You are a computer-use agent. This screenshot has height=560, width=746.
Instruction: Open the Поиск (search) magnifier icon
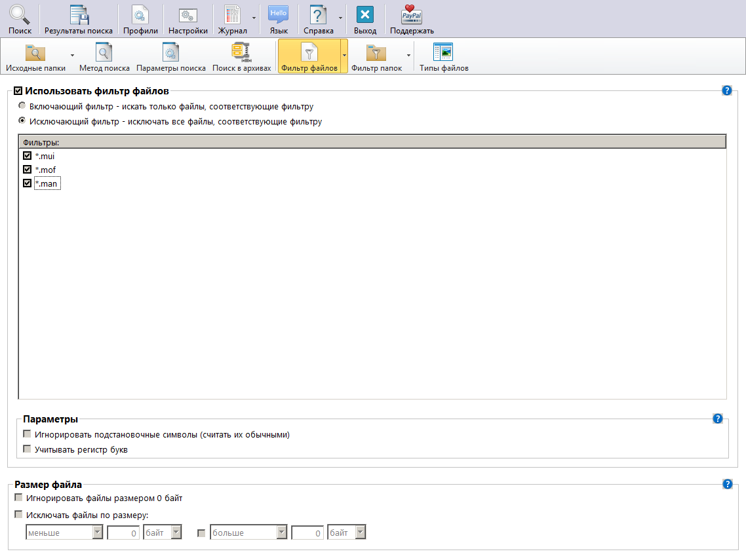click(x=20, y=15)
